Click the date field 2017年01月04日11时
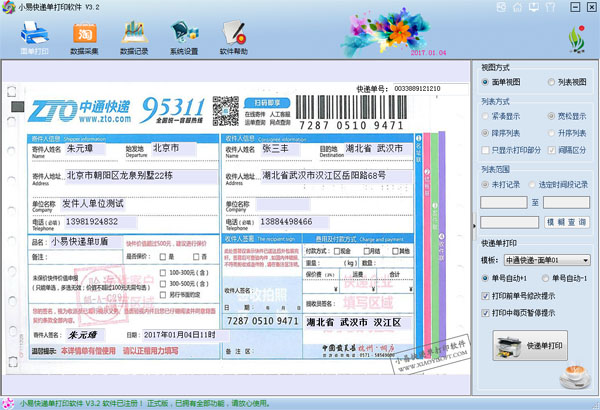The width and height of the screenshot is (600, 410). click(186, 335)
